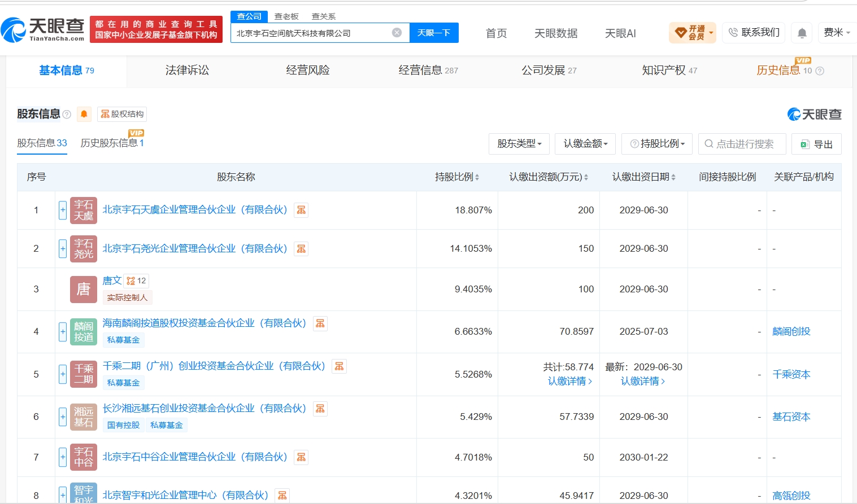Expand row 7 北京宇石中谷 with the plus toggle
The image size is (857, 504).
(x=63, y=457)
